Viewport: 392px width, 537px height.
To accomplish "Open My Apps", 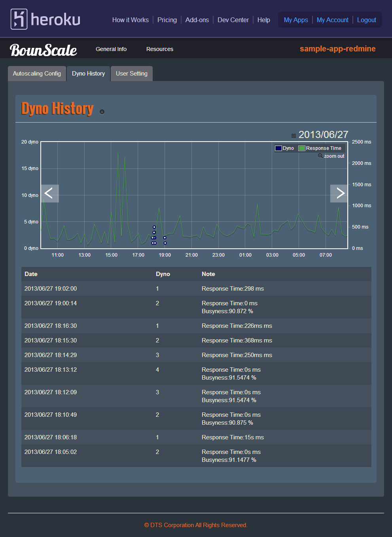I will 296,20.
